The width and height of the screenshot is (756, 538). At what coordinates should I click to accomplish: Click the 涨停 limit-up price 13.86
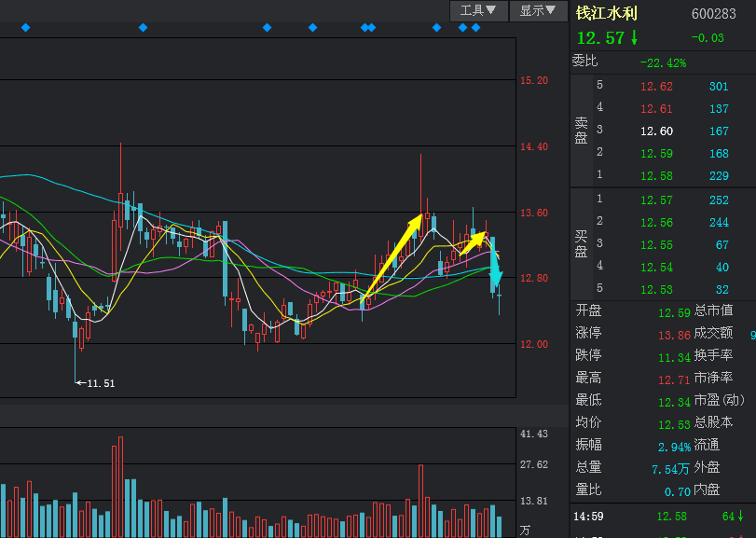(x=674, y=334)
